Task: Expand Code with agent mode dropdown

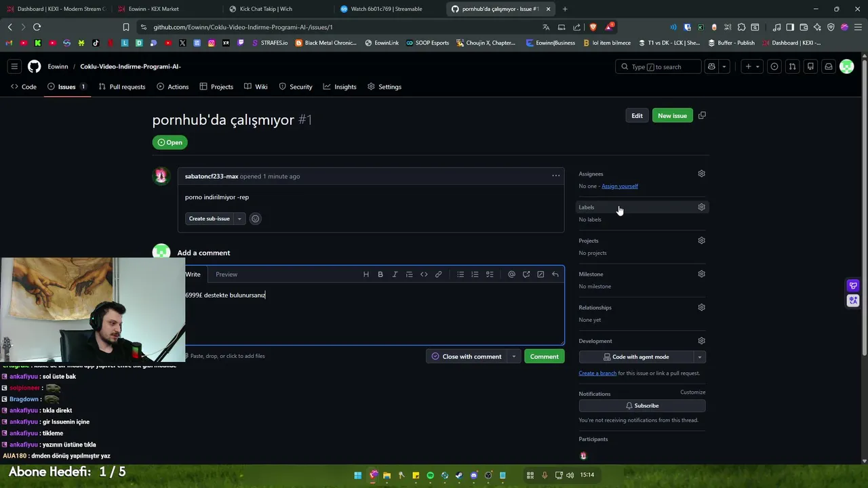Action: pyautogui.click(x=699, y=357)
